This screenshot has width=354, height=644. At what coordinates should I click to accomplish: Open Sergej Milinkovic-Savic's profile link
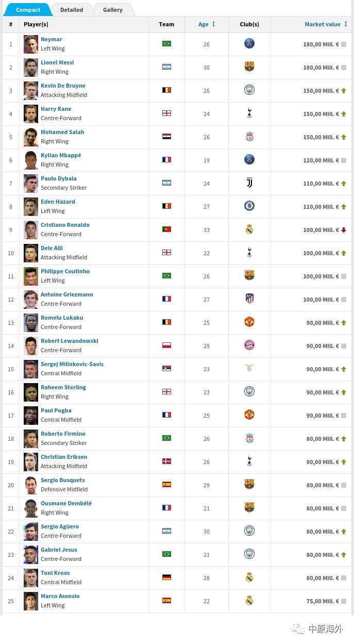click(x=72, y=364)
